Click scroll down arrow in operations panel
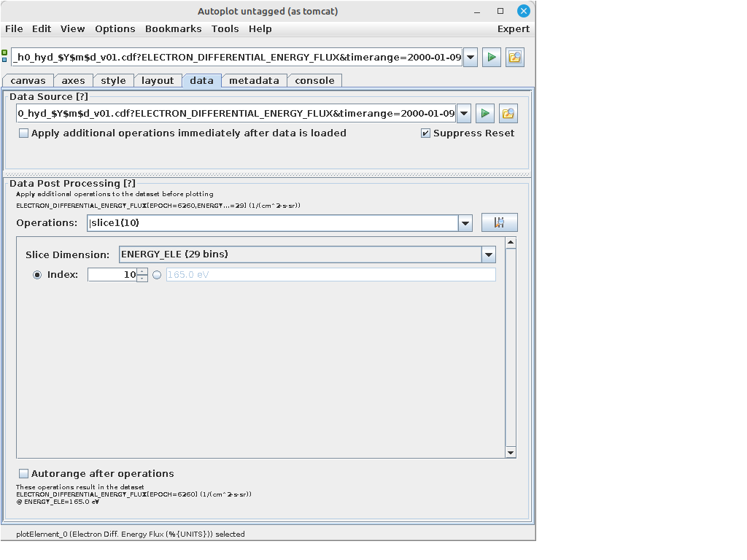Viewport: 747px width, 560px height. coord(511,453)
